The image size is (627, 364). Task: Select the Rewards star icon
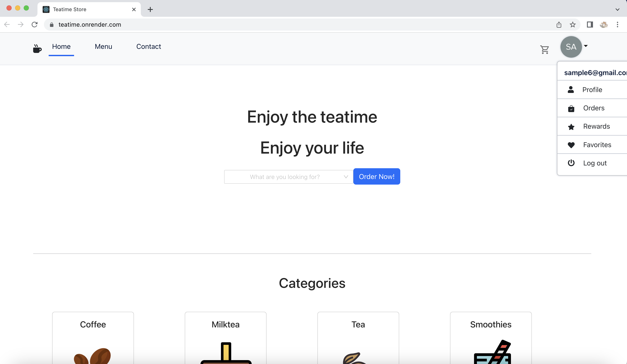[571, 126]
